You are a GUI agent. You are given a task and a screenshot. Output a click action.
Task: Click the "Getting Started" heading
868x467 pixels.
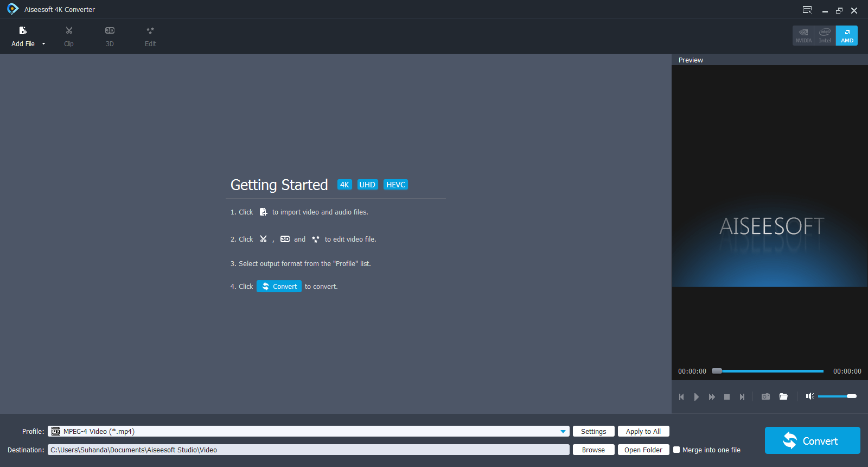279,185
